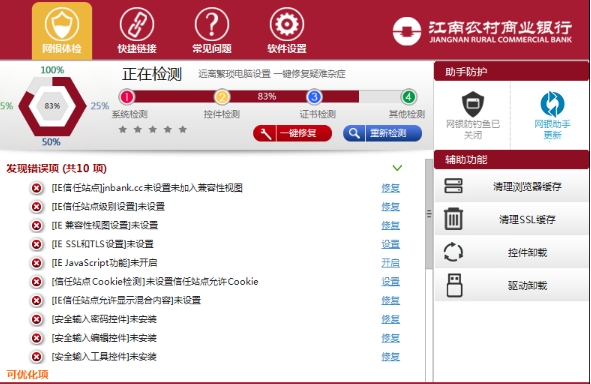The image size is (591, 384).
Task: Click 修复 for 允许显示混合内容
Action: [390, 300]
